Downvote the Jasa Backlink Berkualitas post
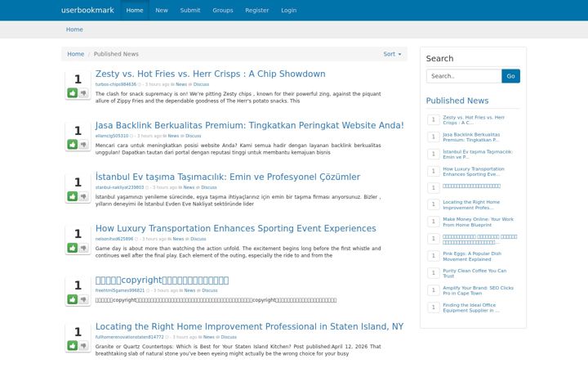The height and width of the screenshot is (368, 588). (83, 144)
